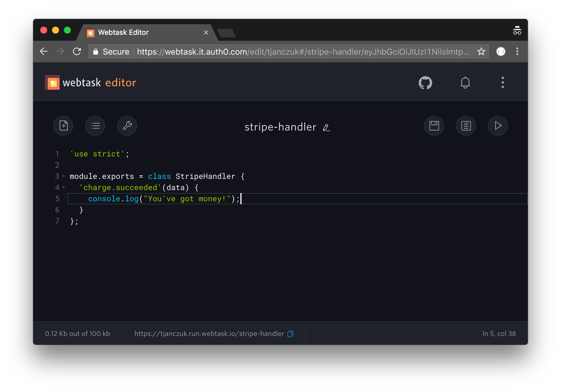The width and height of the screenshot is (561, 392).
Task: Click the 'use strict' code line
Action: coord(99,154)
